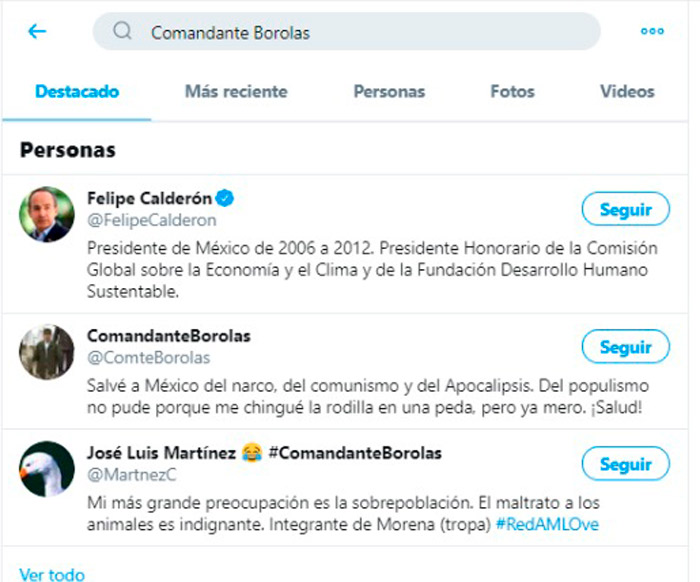Click Seguir next to José Luis Martínez
The height and width of the screenshot is (582, 700).
[x=625, y=465]
